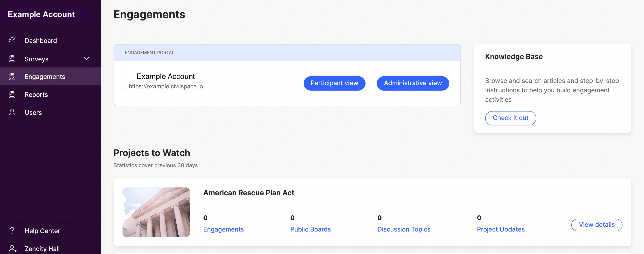Click the American Rescue Plan Act thumbnail
This screenshot has height=254, width=644.
pos(156,212)
